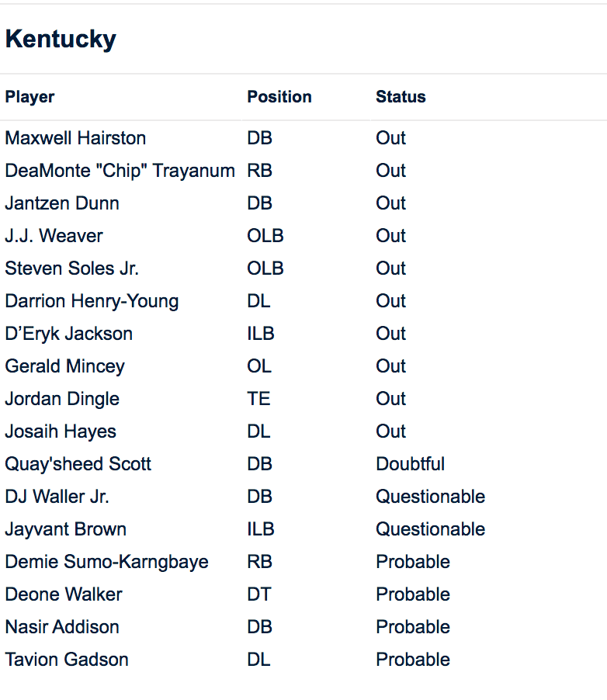Click Tavion Gadson player name
Screen dimensions: 607x700
point(67,660)
